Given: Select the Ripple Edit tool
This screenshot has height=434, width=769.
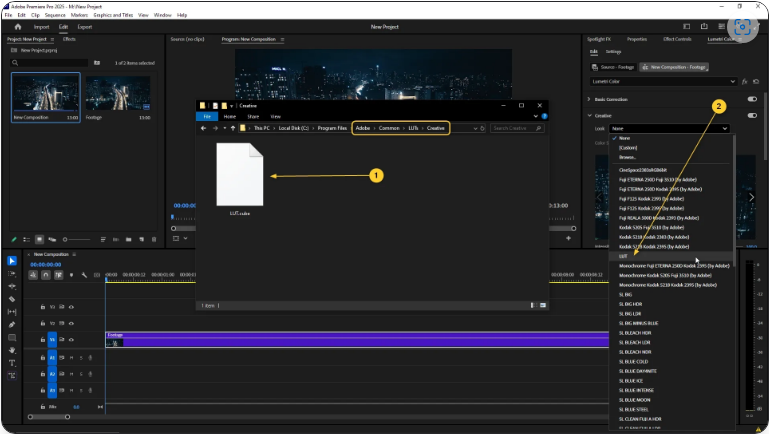Looking at the screenshot, I should pyautogui.click(x=12, y=286).
